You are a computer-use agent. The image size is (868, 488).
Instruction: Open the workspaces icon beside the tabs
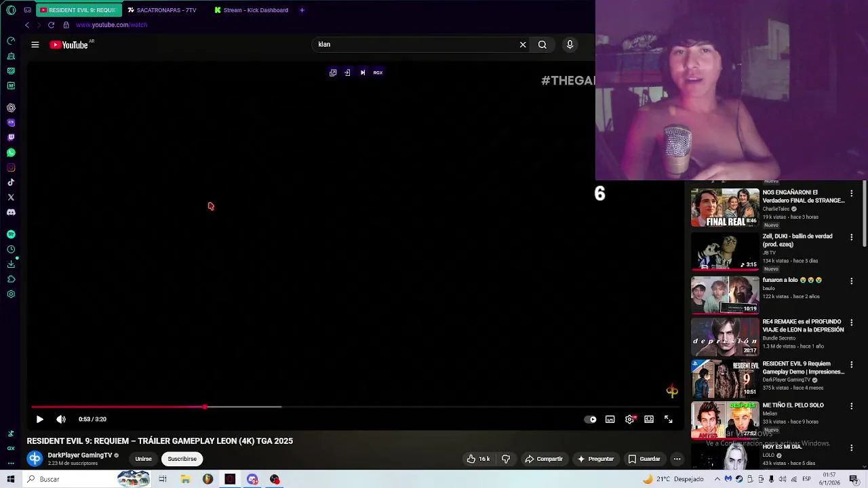pyautogui.click(x=28, y=10)
